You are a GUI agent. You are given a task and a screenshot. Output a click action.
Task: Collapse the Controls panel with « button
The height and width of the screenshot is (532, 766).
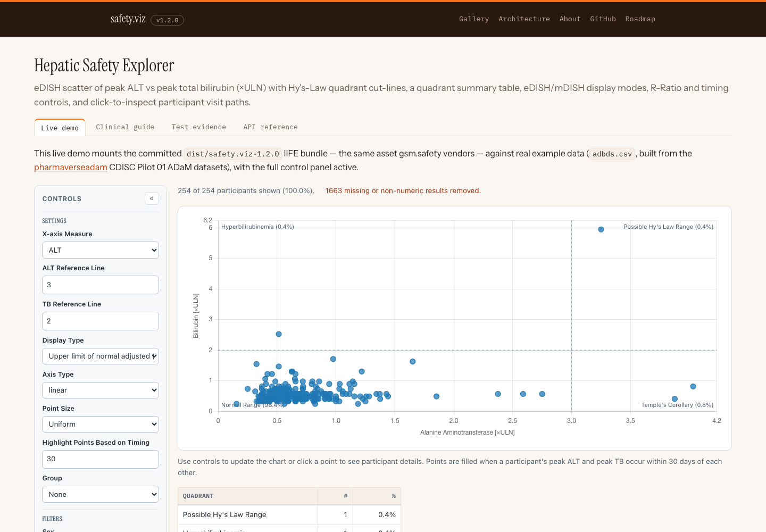[x=152, y=198]
